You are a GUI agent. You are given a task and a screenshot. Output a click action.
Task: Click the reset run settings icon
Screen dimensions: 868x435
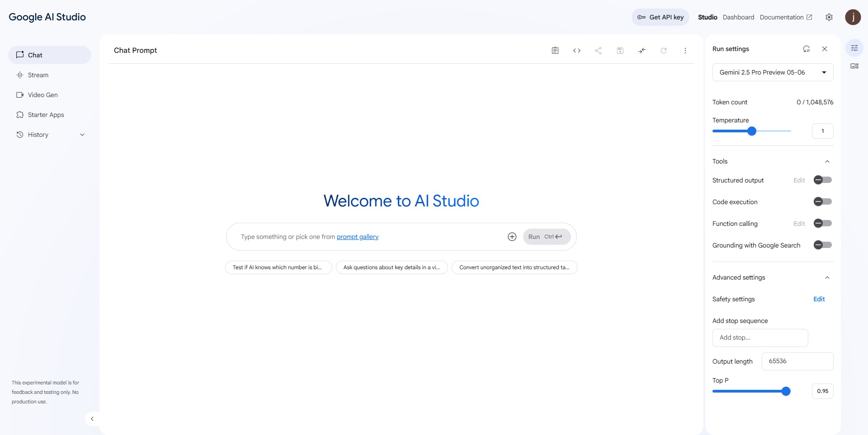[x=806, y=49]
